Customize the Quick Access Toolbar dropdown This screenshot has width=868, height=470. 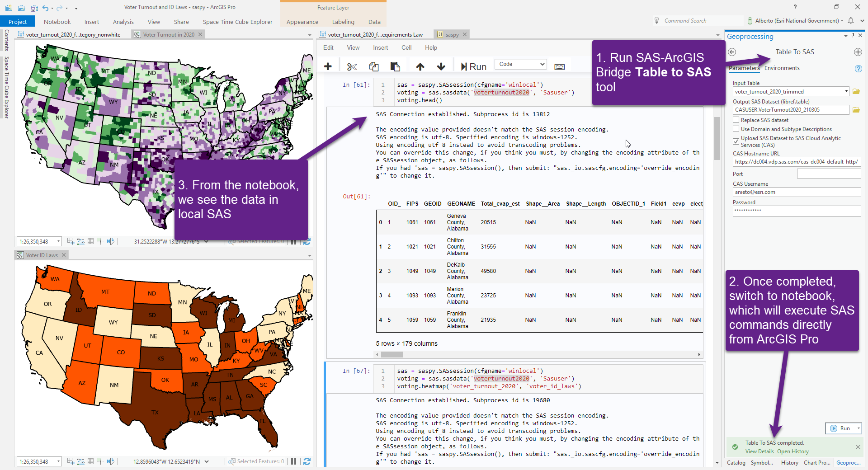point(76,8)
